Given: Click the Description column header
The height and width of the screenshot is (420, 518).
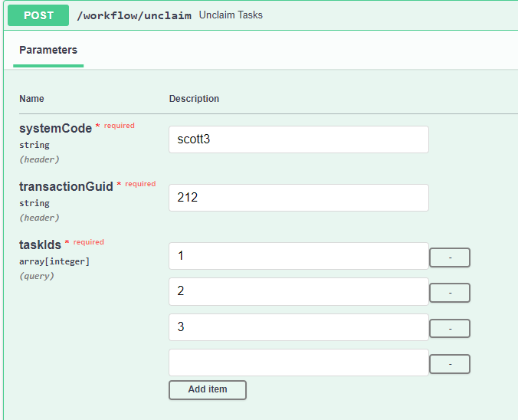Looking at the screenshot, I should coord(194,98).
